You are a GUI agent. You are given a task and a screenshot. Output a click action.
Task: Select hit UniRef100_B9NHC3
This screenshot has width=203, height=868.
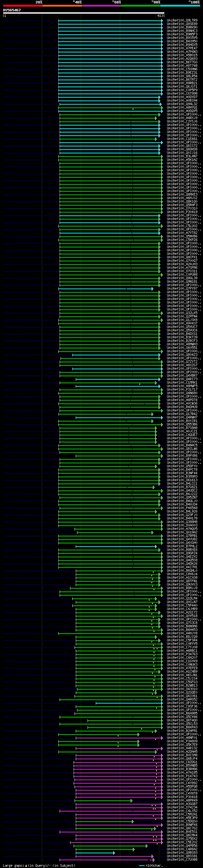click(182, 31)
